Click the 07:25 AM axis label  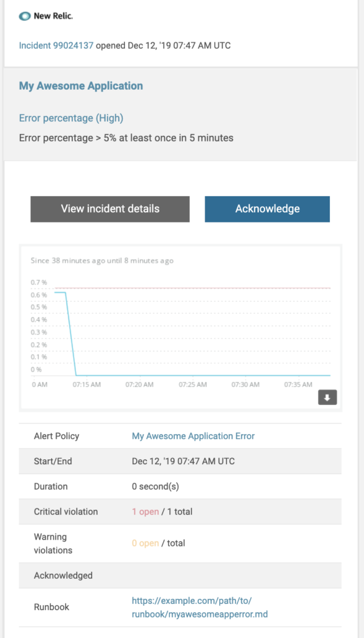(193, 384)
